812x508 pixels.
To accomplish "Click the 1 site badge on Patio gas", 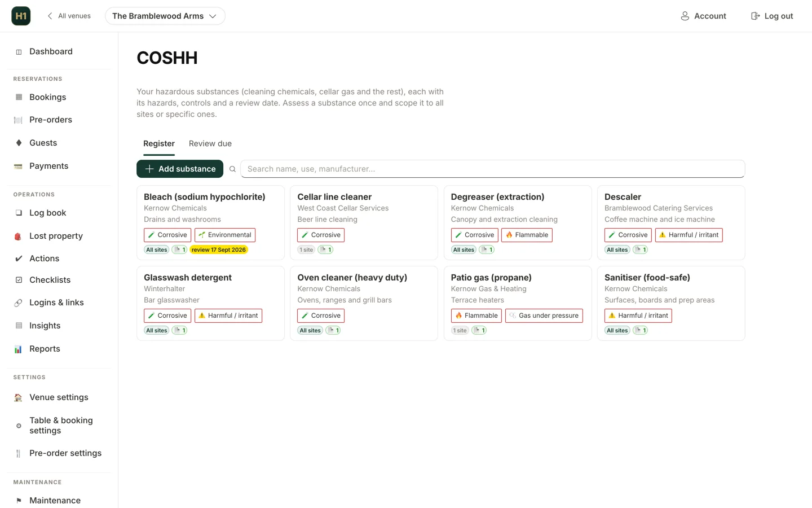I will coord(460,330).
